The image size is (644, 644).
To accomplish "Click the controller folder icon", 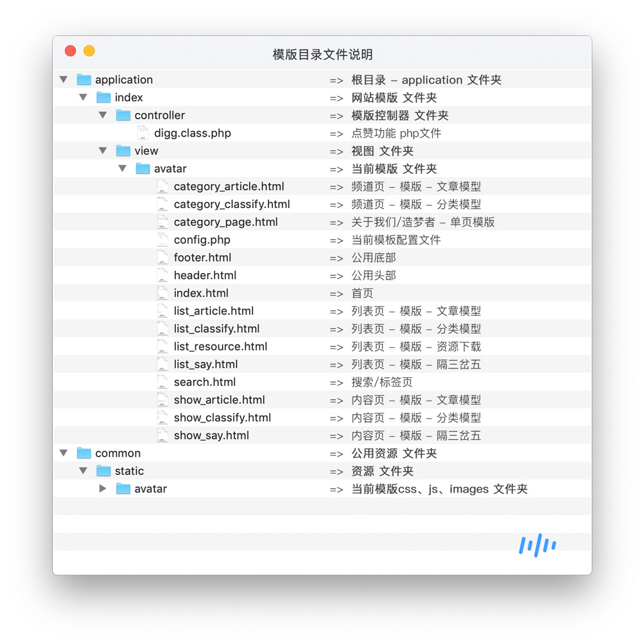I will tap(123, 115).
